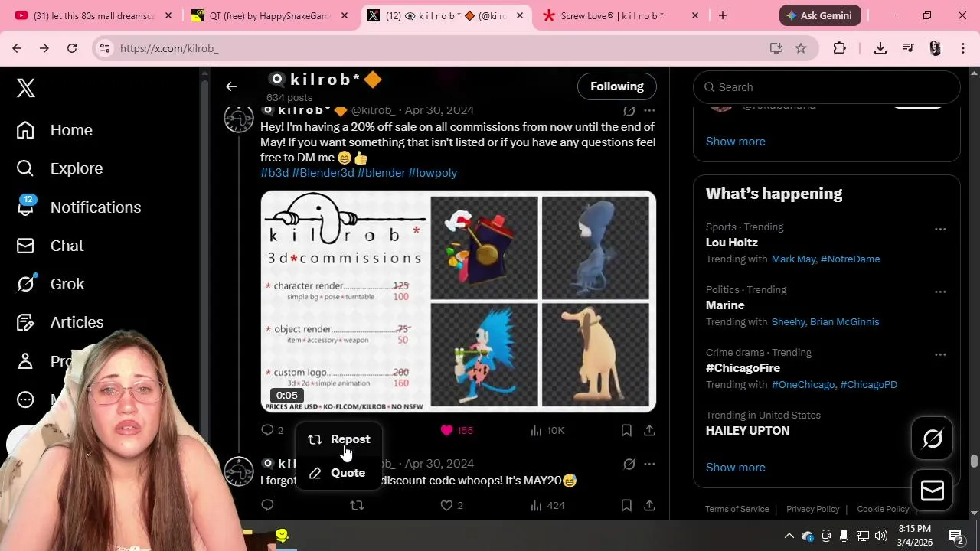
Task: Click the address bar URL x.com/kilrob_
Action: click(169, 48)
